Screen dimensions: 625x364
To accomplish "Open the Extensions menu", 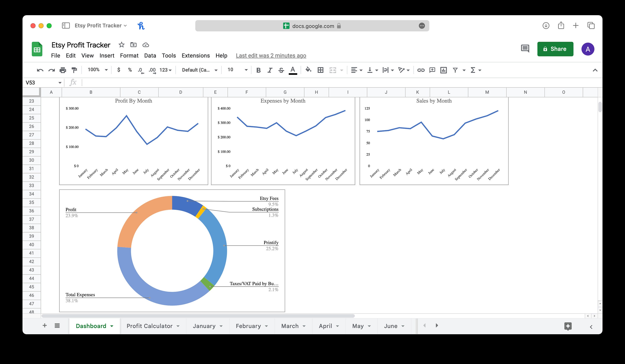I will click(x=196, y=56).
